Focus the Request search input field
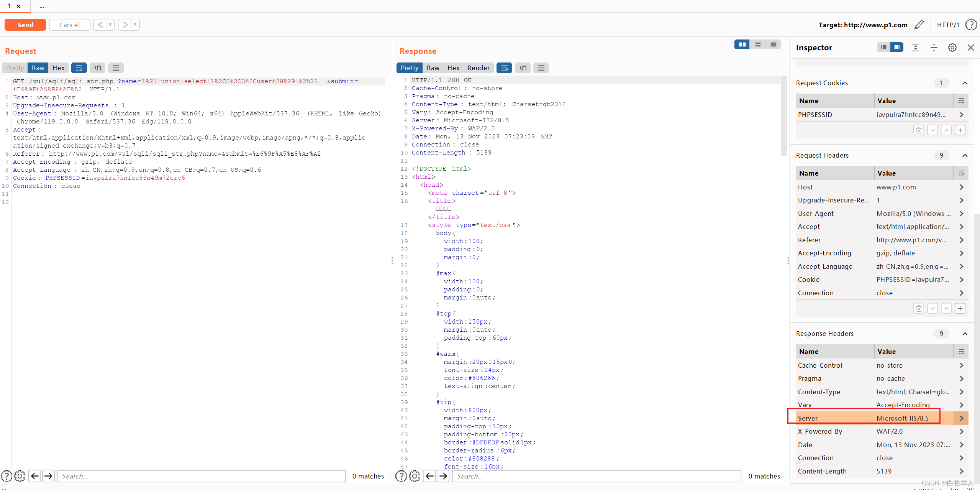This screenshot has width=980, height=490. [x=201, y=476]
